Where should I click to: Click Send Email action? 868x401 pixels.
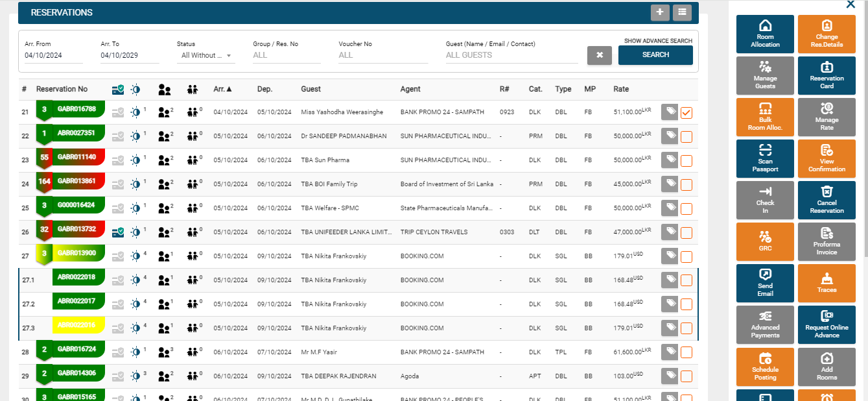(765, 284)
